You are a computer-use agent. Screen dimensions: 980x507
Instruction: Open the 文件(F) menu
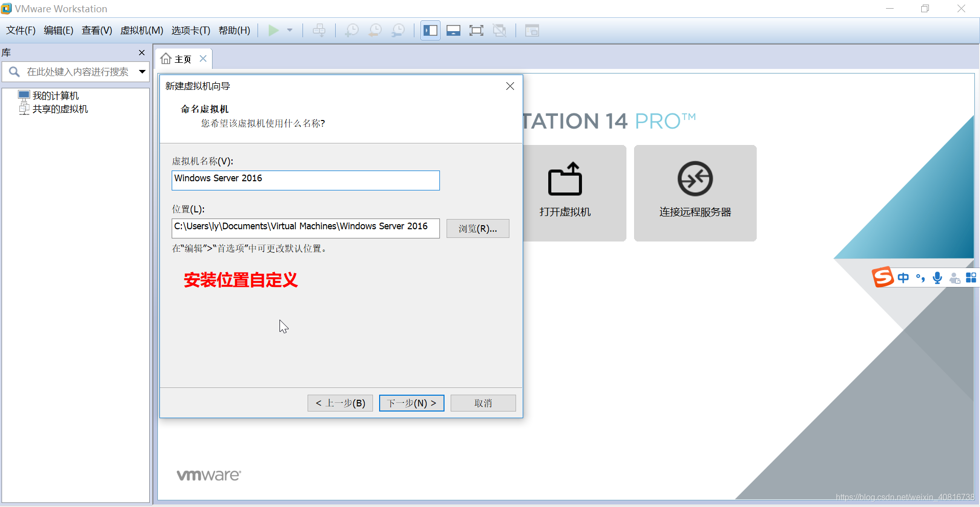[21, 31]
